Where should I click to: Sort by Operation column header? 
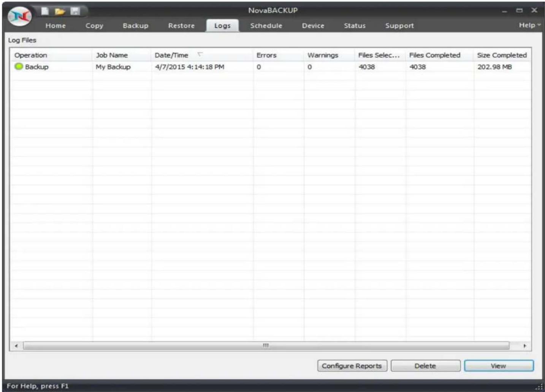click(x=51, y=55)
